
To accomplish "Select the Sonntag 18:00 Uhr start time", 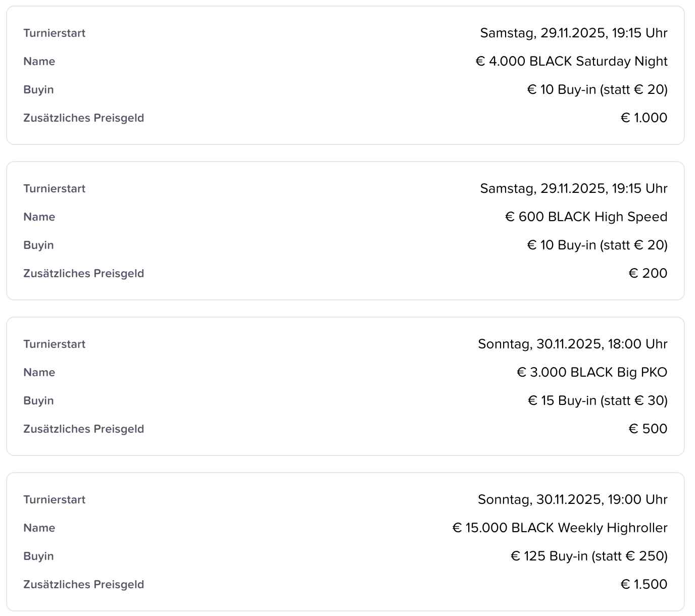I will pyautogui.click(x=572, y=344).
